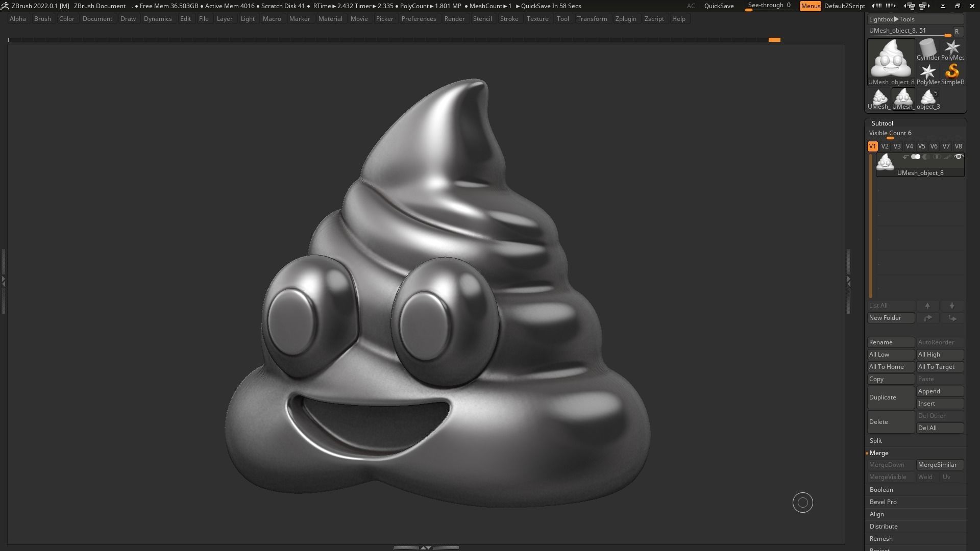Click the large UMesh_object_8 tool thumbnail
Viewport: 980px width, 551px height.
pos(891,62)
